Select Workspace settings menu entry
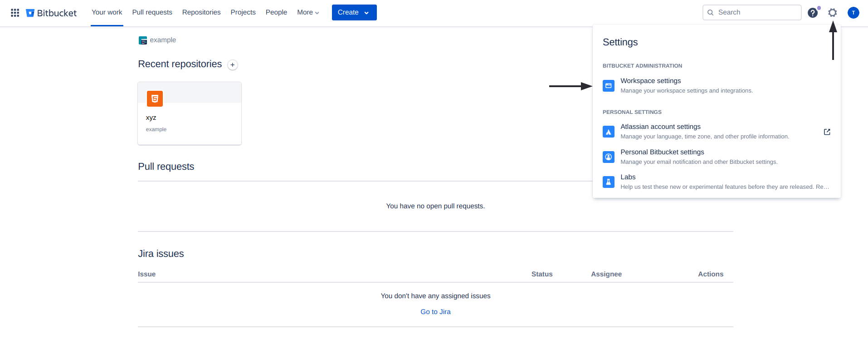The image size is (868, 364). 717,86
